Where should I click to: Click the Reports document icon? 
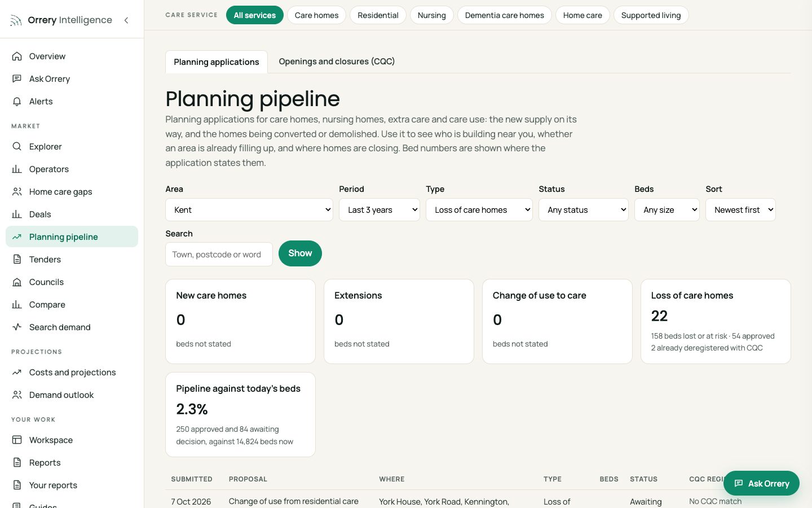[17, 463]
